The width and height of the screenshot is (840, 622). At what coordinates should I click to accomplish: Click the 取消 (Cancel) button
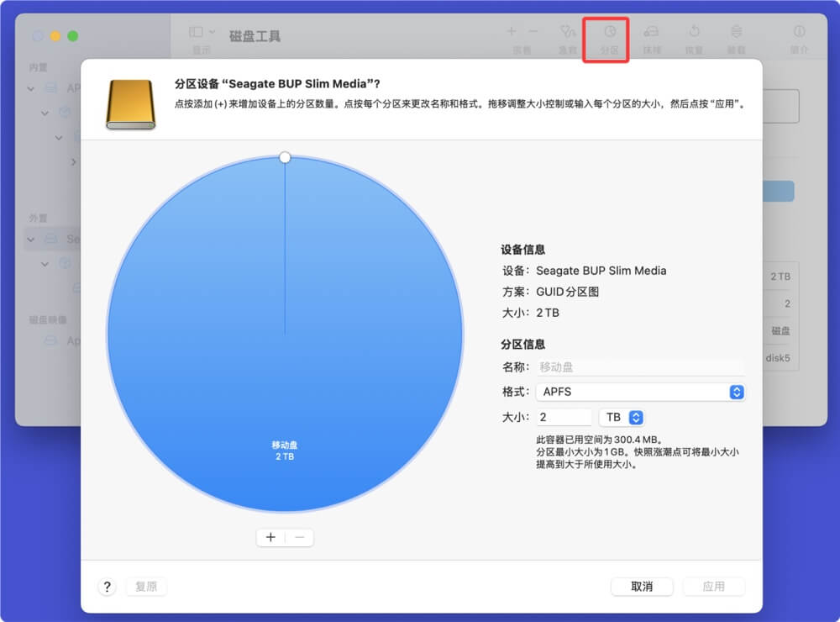pos(642,587)
